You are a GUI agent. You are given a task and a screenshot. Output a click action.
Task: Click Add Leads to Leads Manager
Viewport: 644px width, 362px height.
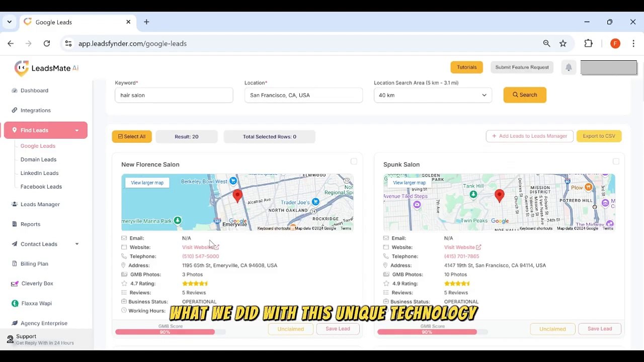coord(529,136)
